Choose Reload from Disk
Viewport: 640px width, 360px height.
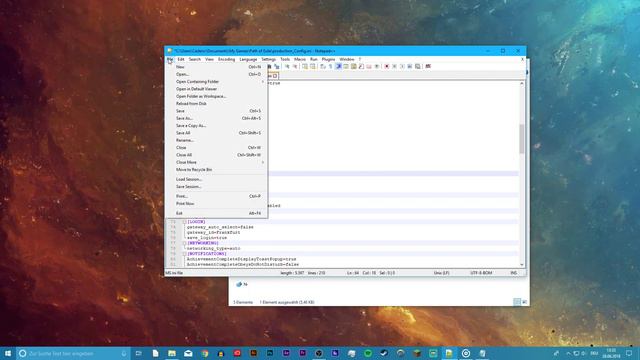(216, 104)
